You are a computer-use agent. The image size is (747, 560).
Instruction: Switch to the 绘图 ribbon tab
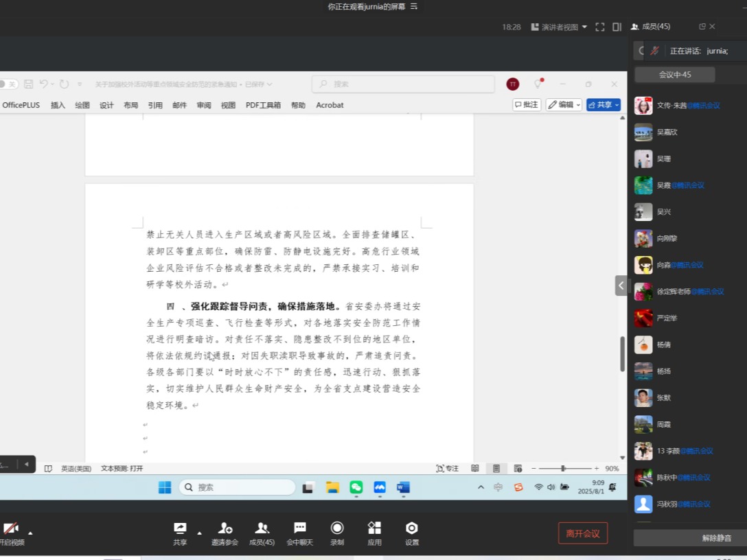coord(82,105)
